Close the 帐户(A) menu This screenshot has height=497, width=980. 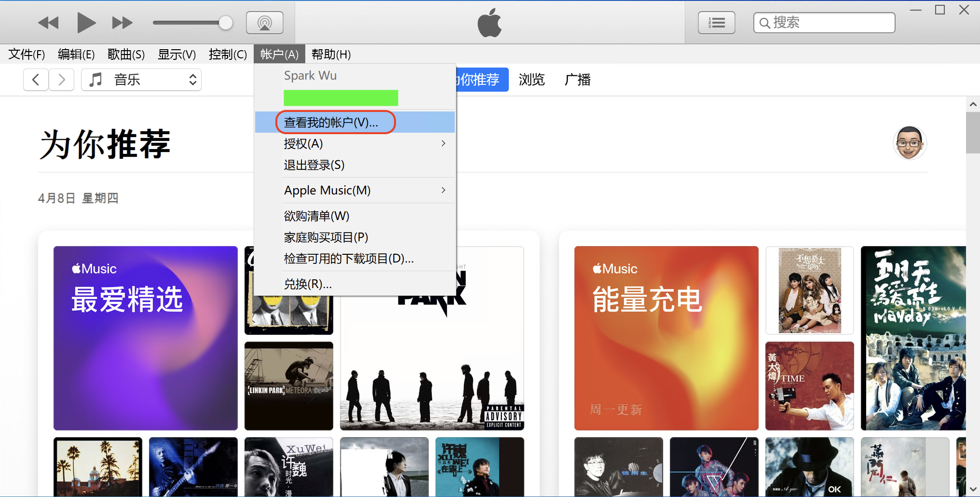tap(279, 55)
